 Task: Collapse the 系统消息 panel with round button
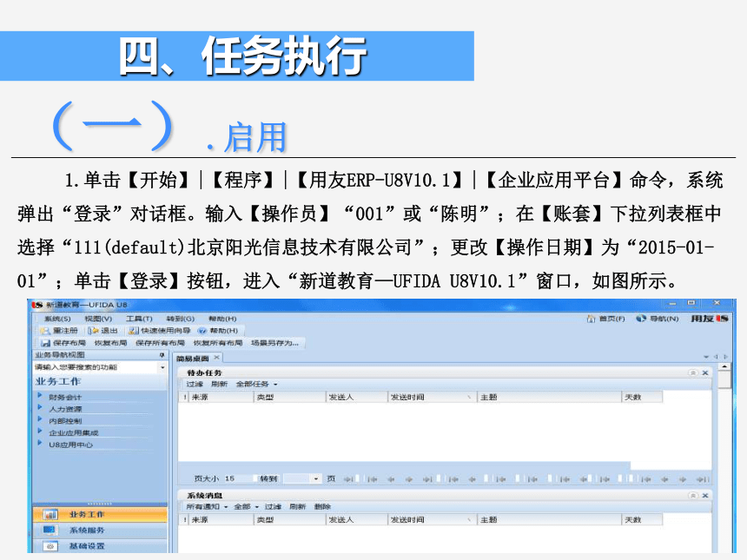pos(693,496)
